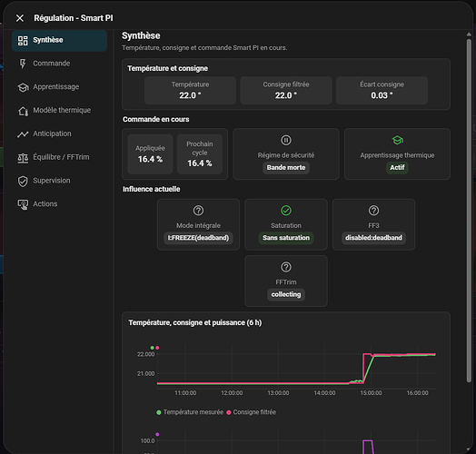476x454 pixels.
Task: Click the Température, consigne et puissance (6 h) title
Action: coord(195,322)
